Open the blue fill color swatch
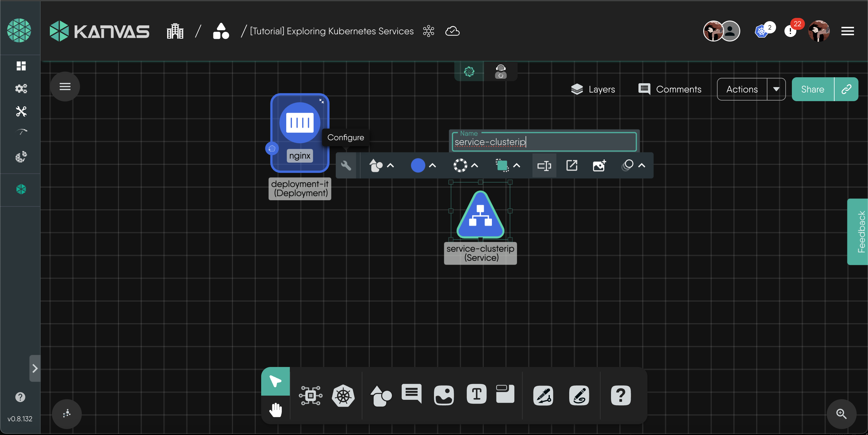Screen dimensions: 868x435 click(x=418, y=165)
